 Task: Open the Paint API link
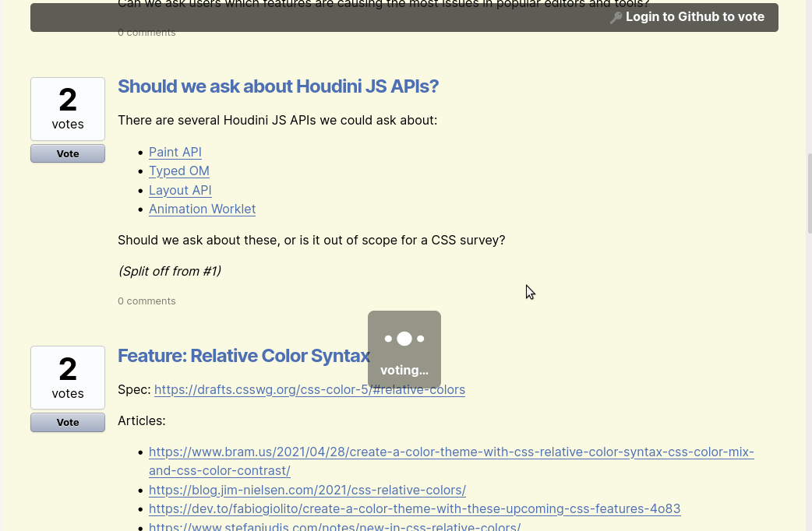coord(175,152)
